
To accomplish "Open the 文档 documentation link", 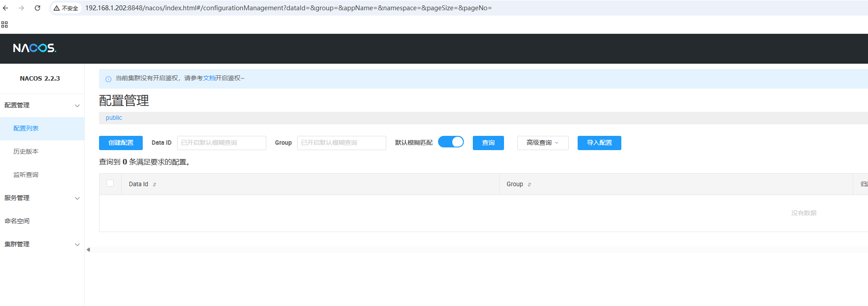I will [209, 78].
